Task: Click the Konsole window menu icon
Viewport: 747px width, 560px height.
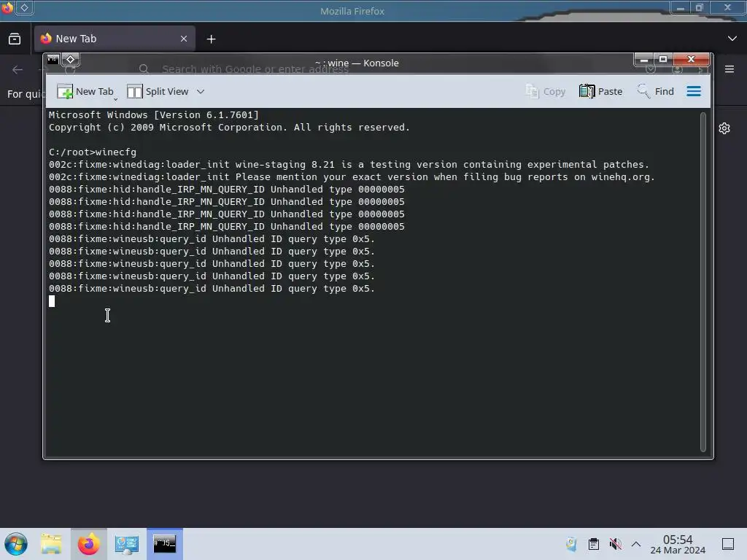Action: coord(53,60)
